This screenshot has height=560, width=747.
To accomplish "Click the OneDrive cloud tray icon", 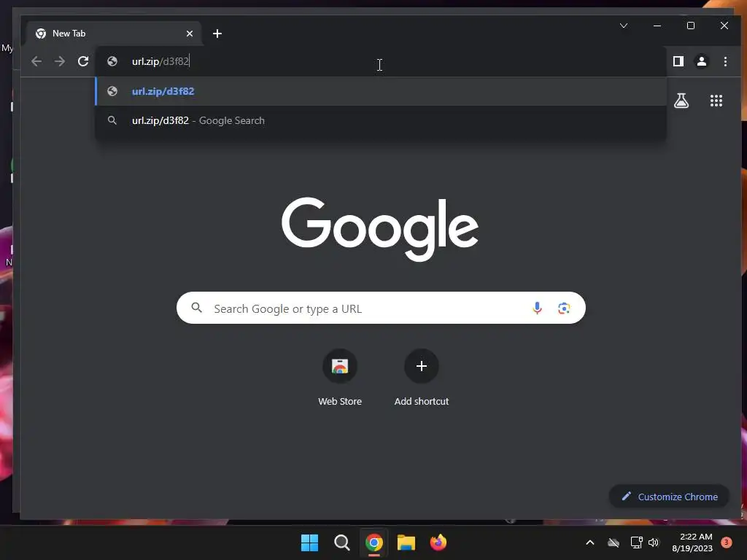I will click(613, 542).
